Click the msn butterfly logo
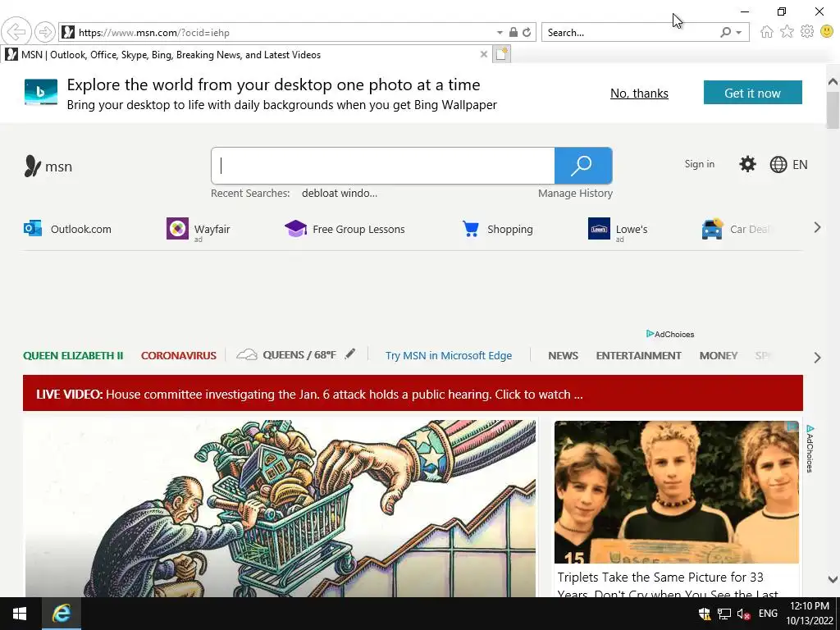This screenshot has height=630, width=840. point(32,166)
